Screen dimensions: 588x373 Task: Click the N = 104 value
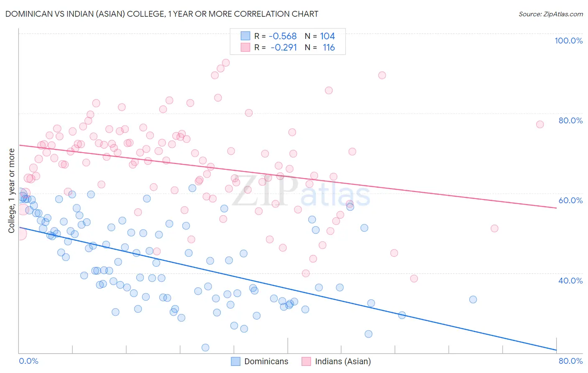(320, 36)
